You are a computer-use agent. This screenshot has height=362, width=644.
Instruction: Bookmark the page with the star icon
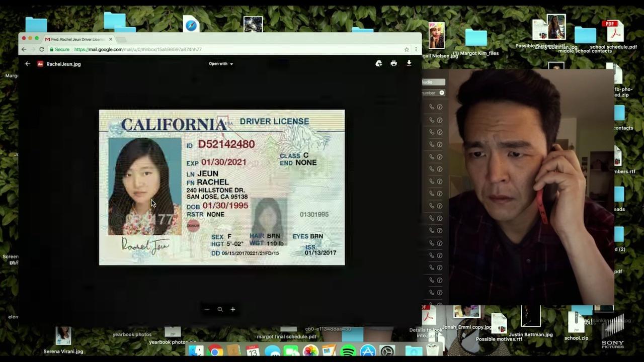(407, 49)
